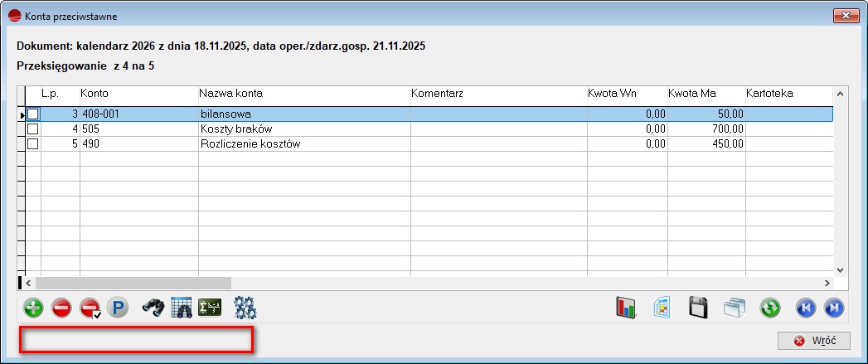Screen dimensions: 868x364
Task: Open settings with the gears icon
Action: 245,308
